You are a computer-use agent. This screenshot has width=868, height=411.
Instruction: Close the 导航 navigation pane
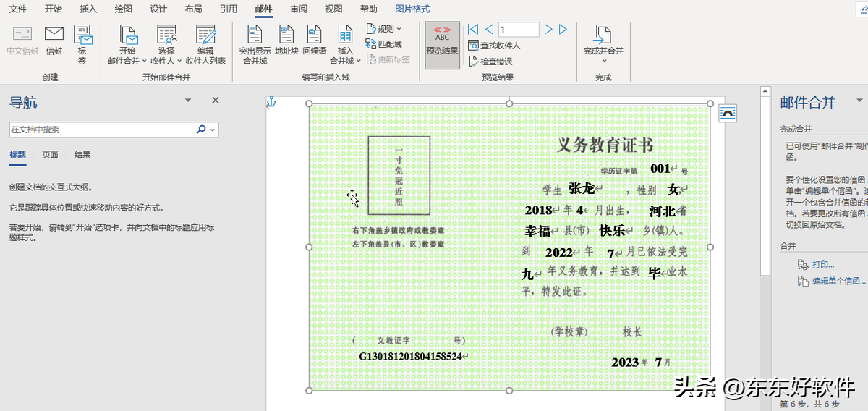(x=215, y=101)
